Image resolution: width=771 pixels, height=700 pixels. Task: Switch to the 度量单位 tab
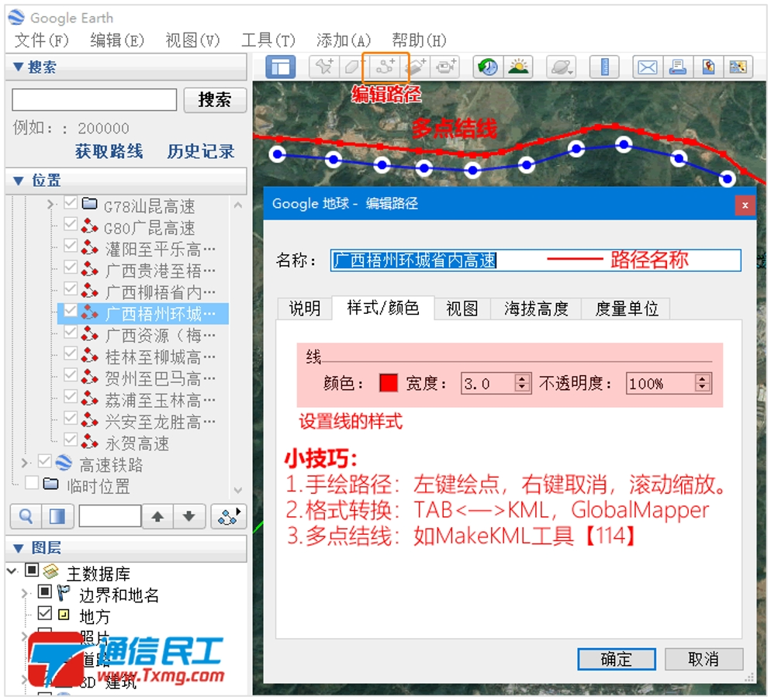[627, 309]
